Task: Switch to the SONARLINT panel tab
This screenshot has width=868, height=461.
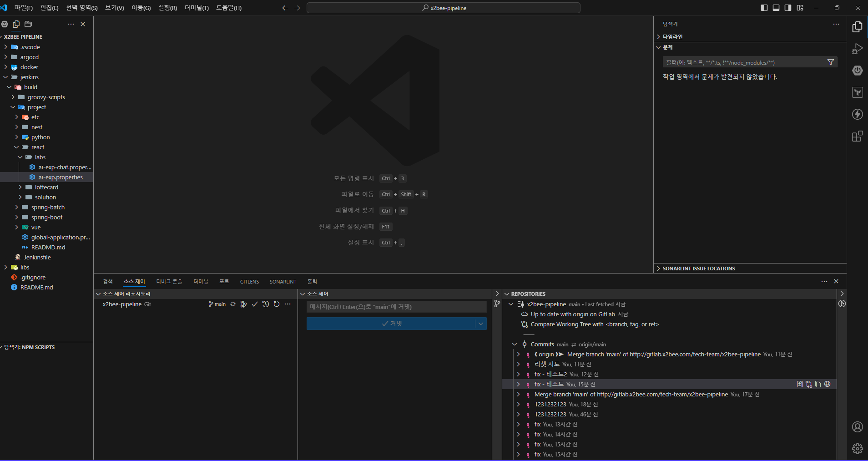Action: coord(283,282)
